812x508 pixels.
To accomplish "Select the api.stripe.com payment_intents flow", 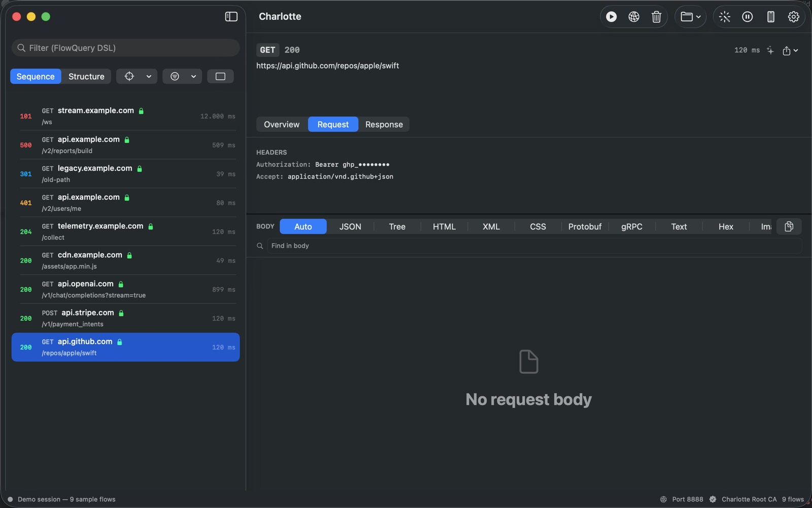I will [x=125, y=319].
